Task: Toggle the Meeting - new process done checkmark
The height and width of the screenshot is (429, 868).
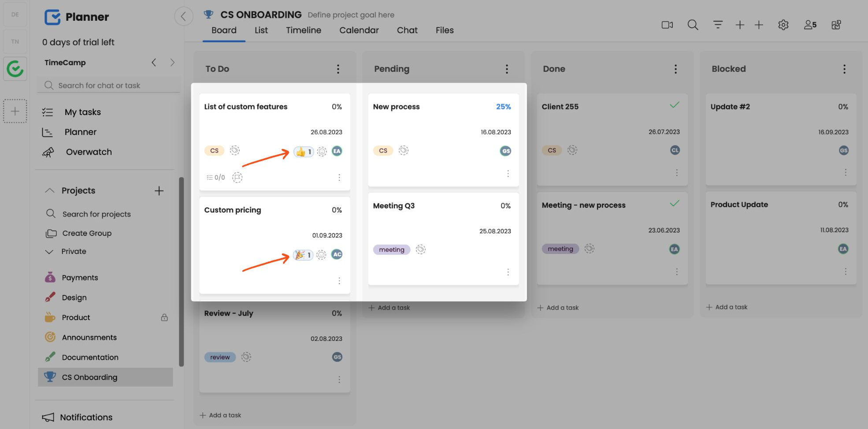Action: click(674, 203)
